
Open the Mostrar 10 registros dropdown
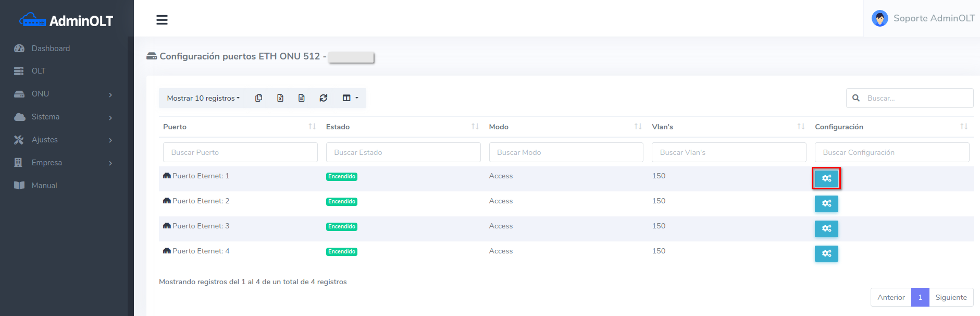point(203,98)
